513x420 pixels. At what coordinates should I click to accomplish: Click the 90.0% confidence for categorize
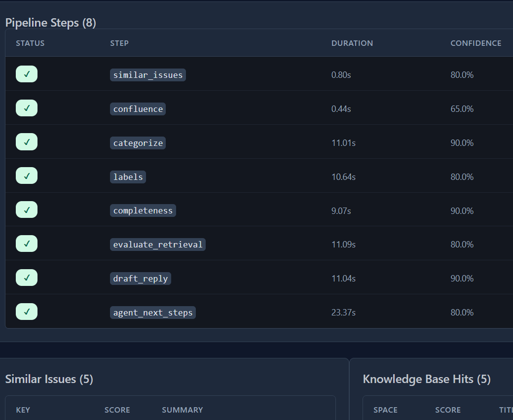click(462, 143)
